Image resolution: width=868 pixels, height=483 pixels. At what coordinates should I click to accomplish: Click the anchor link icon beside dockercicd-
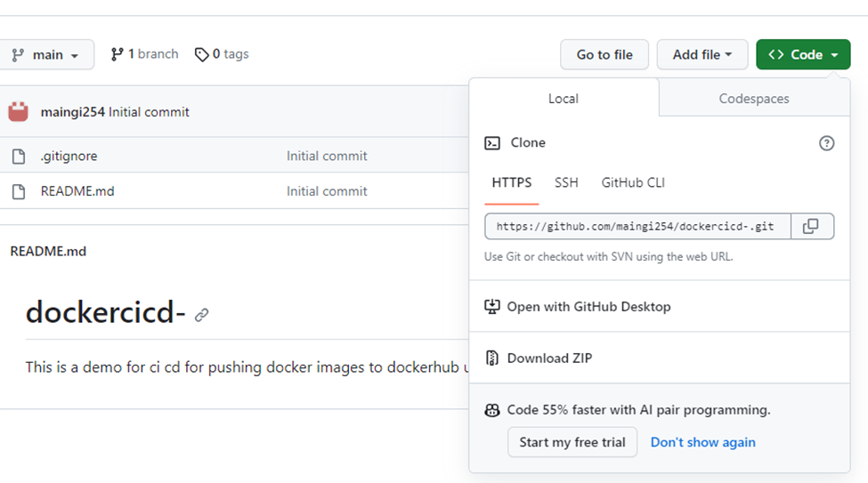click(x=201, y=315)
